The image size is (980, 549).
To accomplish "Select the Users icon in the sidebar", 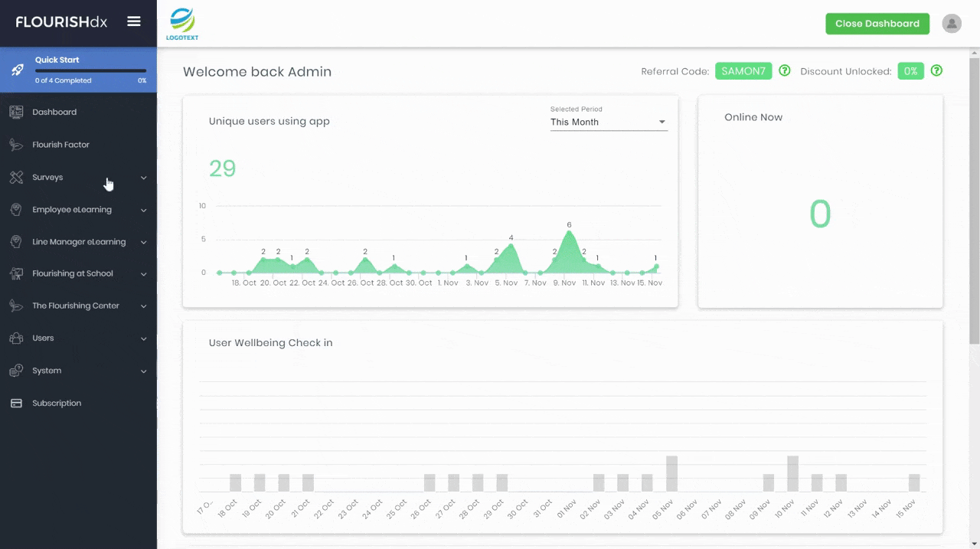I will pyautogui.click(x=16, y=338).
